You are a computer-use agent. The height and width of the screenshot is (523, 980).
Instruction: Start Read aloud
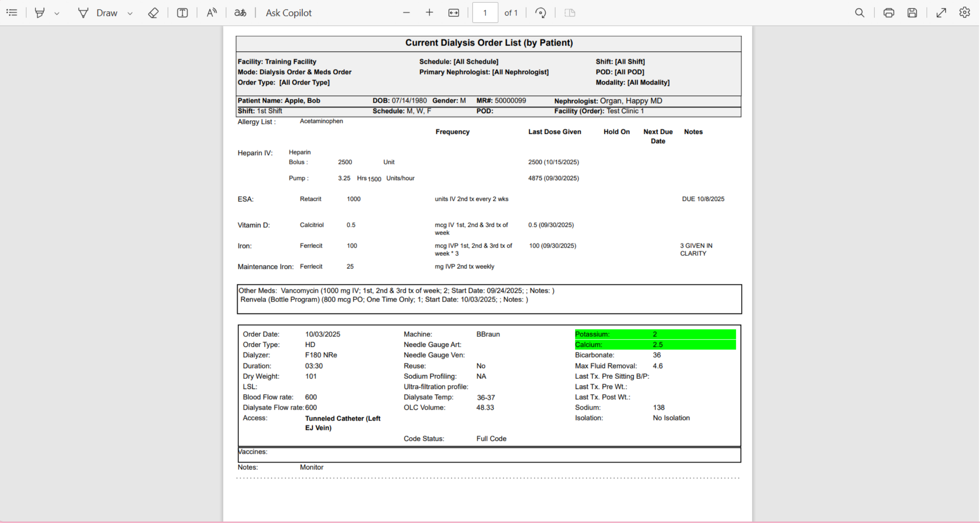pyautogui.click(x=211, y=13)
